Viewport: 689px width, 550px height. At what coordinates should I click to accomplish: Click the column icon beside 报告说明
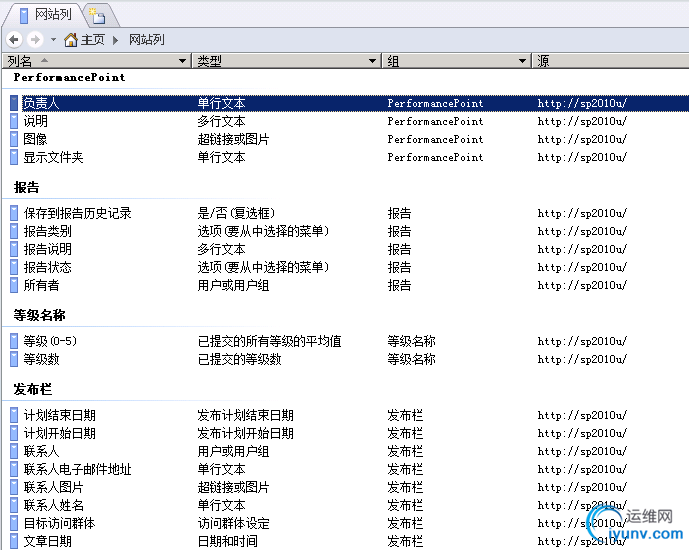pos(15,249)
